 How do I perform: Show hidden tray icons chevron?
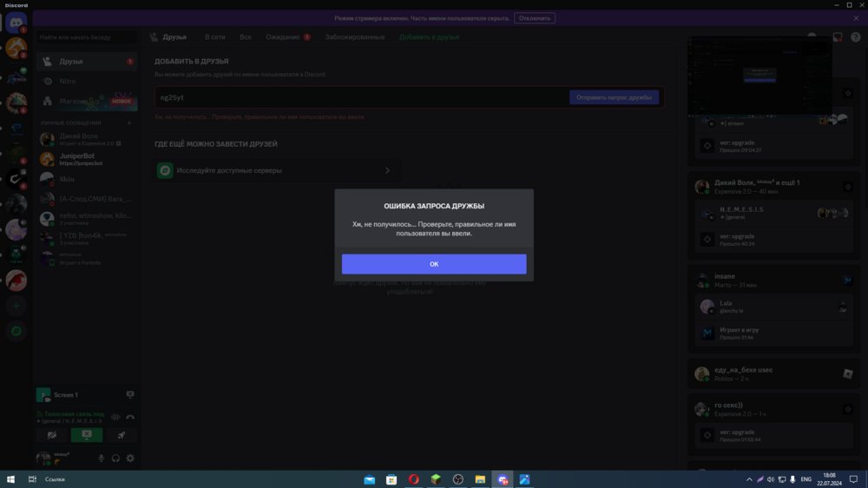point(749,479)
